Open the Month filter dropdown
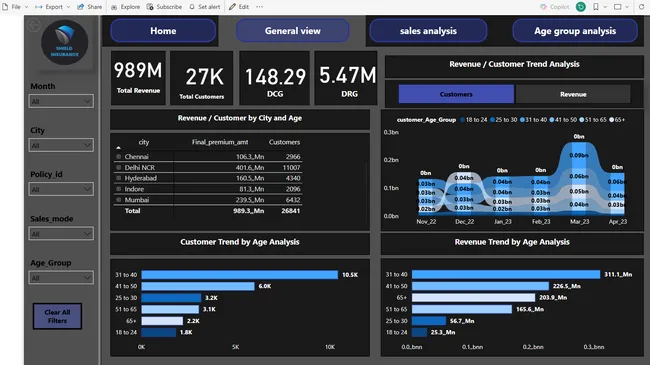 [61, 101]
